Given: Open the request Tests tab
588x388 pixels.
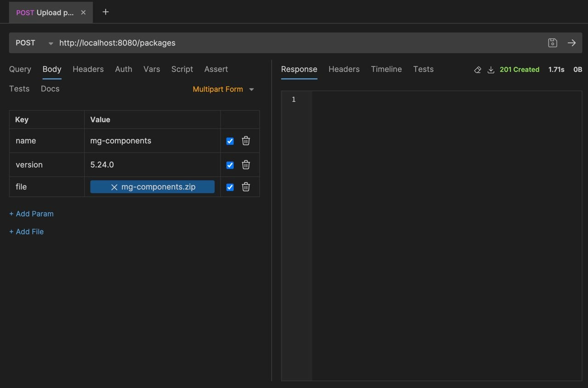Looking at the screenshot, I should [x=19, y=89].
